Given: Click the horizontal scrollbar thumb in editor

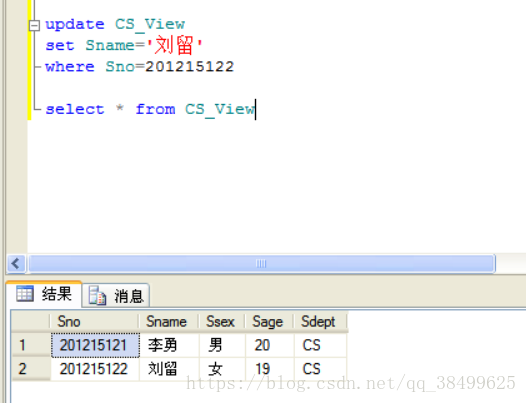Looking at the screenshot, I should [261, 264].
